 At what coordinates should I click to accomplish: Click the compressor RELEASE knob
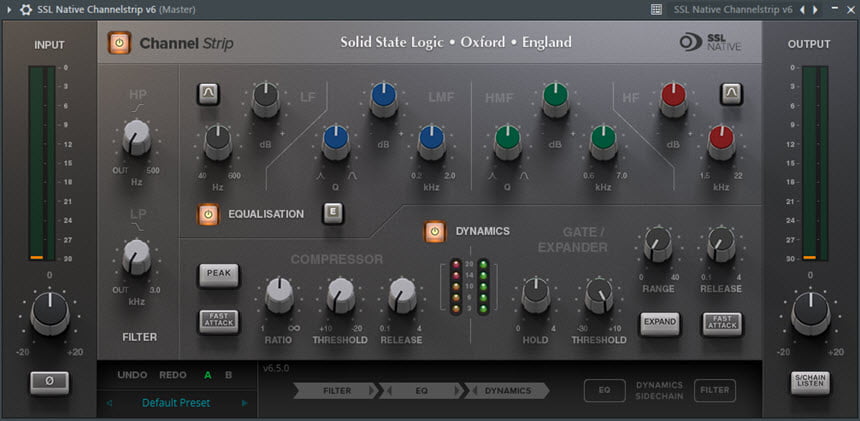[x=403, y=294]
